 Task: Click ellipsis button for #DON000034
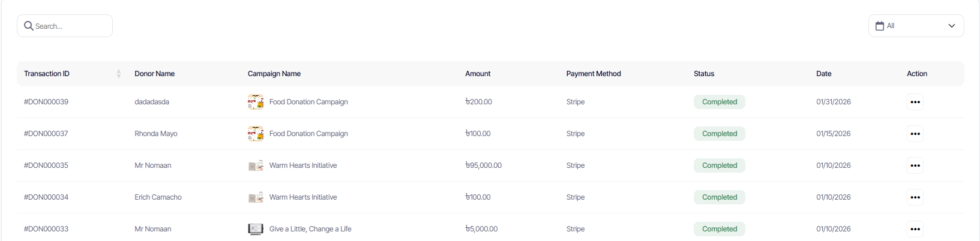[x=915, y=197]
